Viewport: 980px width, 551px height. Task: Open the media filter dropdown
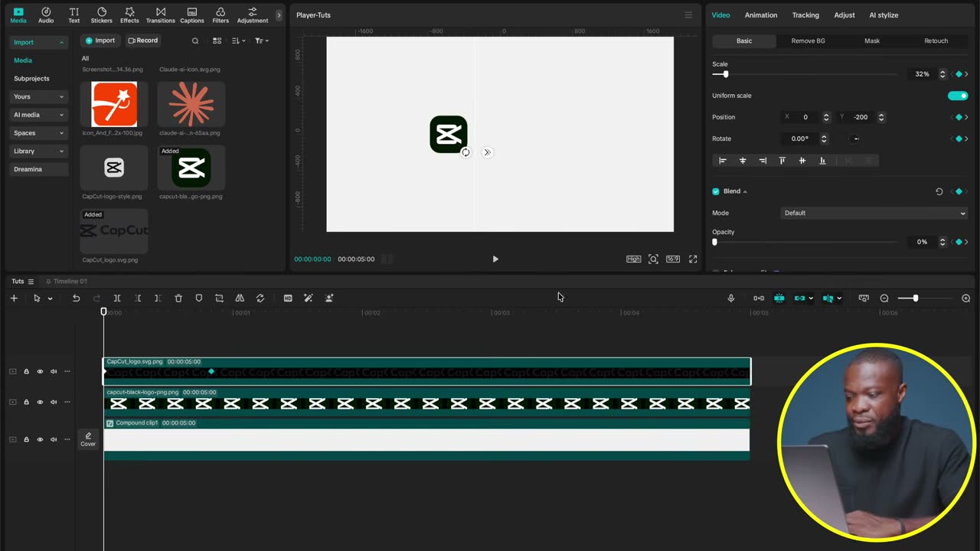[262, 41]
